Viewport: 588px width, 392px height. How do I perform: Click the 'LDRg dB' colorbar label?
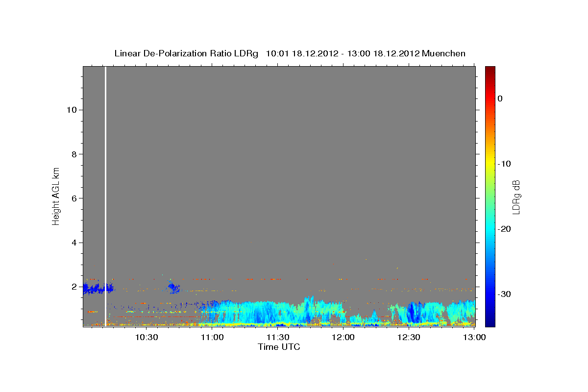tap(516, 196)
